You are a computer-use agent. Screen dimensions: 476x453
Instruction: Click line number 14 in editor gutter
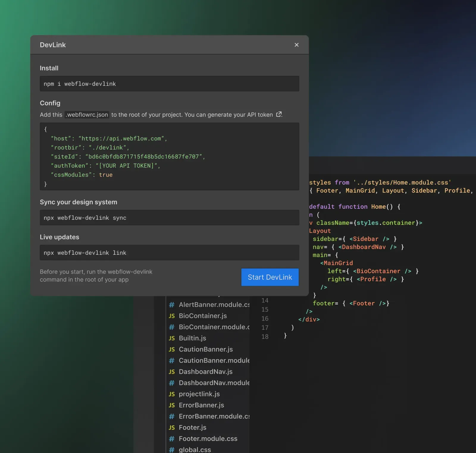[265, 301]
